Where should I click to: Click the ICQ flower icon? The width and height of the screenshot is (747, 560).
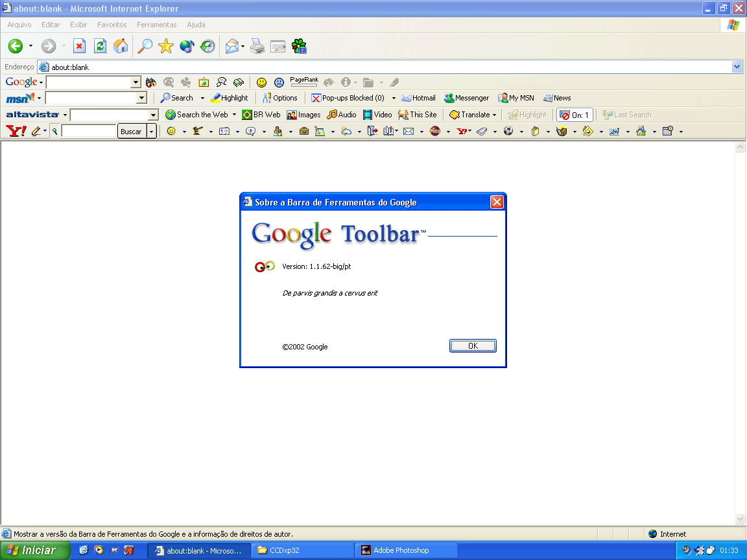point(299,46)
